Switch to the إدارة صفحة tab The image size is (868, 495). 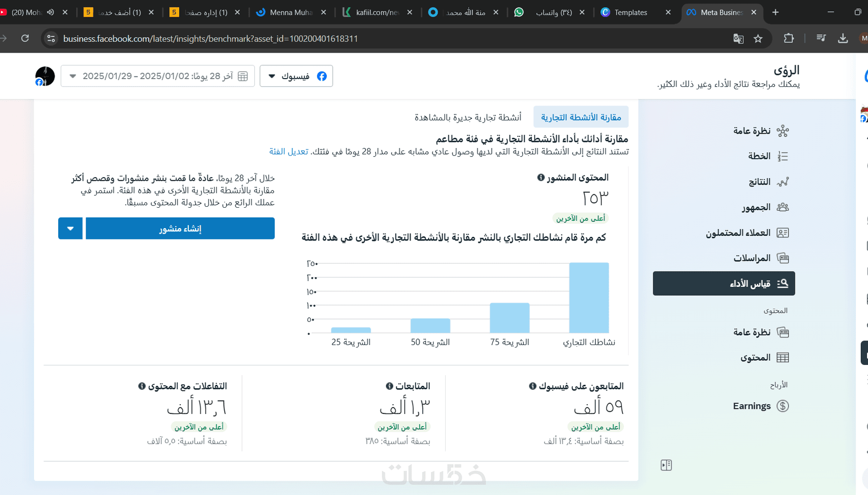point(205,12)
